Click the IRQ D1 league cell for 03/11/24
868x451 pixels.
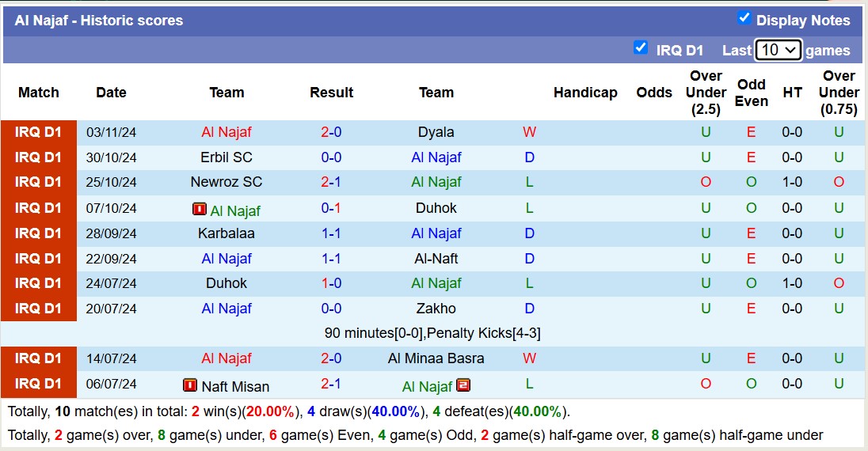pyautogui.click(x=39, y=132)
